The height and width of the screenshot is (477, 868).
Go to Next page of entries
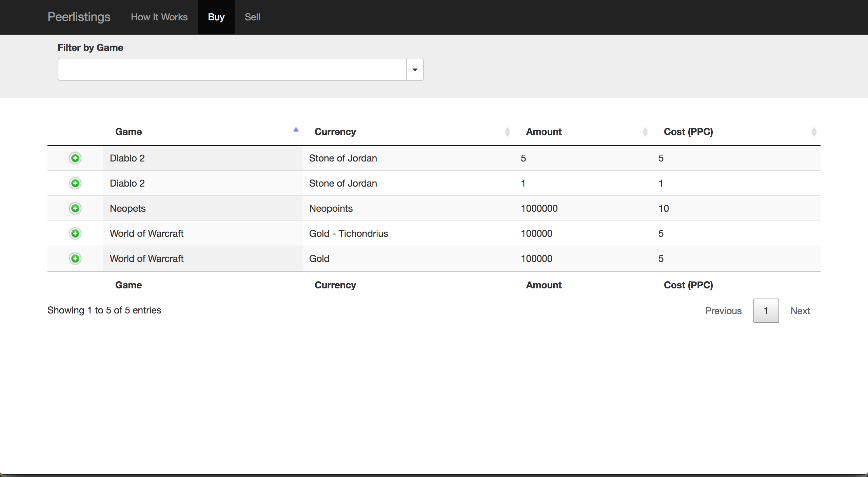(800, 311)
